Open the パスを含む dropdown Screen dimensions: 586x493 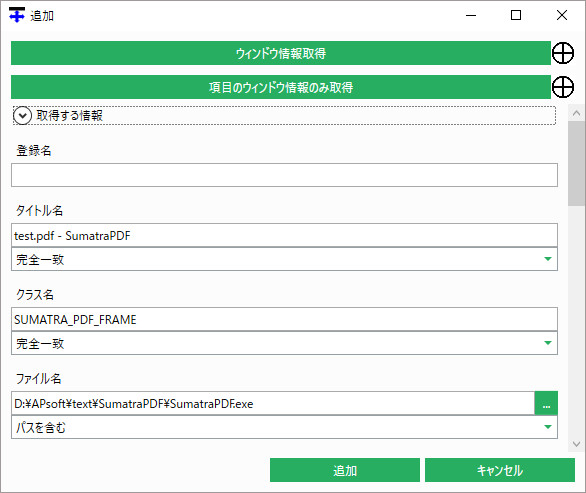click(x=284, y=427)
